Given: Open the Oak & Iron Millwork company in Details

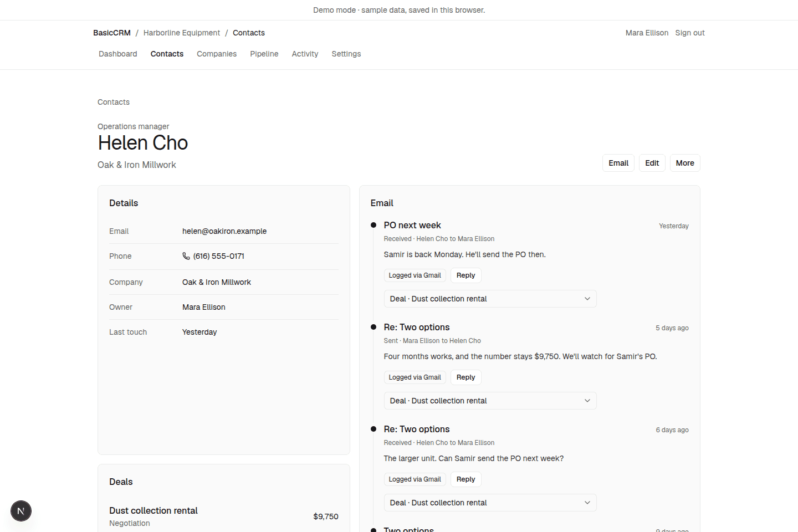Looking at the screenshot, I should pyautogui.click(x=217, y=282).
